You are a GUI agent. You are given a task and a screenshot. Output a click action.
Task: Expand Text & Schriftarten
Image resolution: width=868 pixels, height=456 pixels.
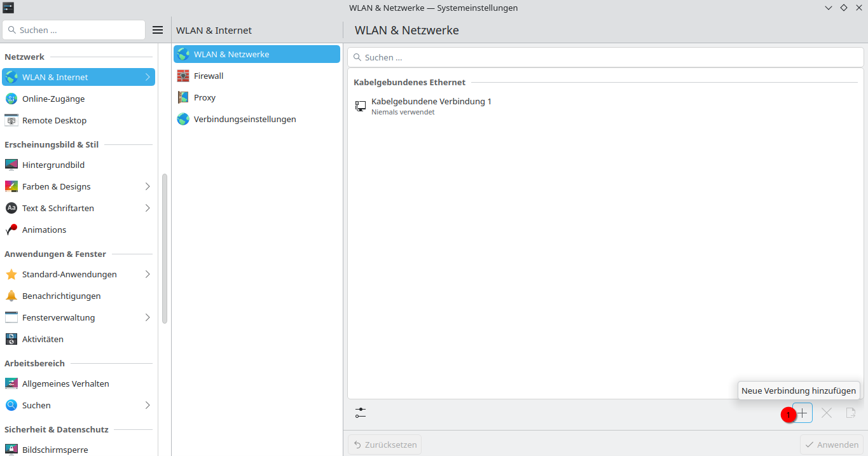pos(148,208)
